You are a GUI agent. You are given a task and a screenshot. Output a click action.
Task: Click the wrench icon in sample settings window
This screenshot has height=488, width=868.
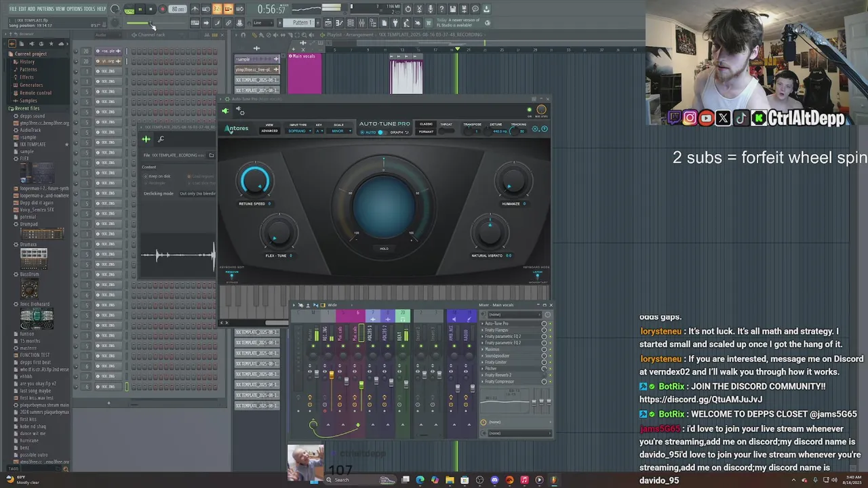tap(161, 140)
